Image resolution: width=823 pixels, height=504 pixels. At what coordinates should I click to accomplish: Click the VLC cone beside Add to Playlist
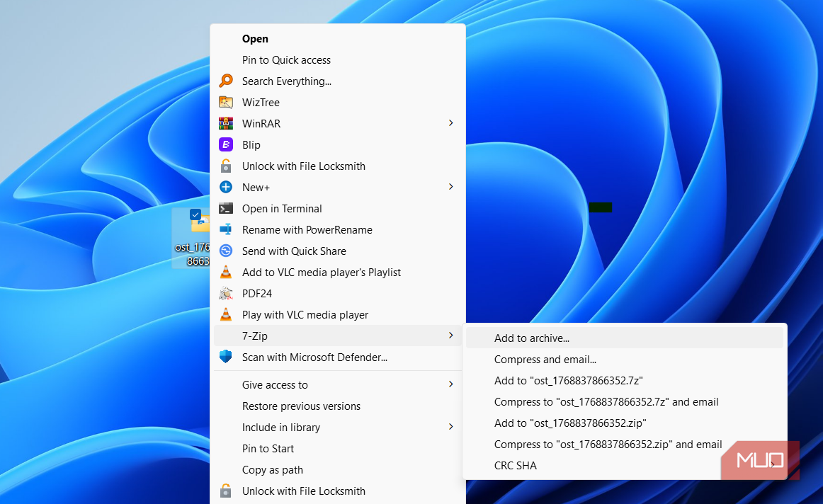[x=226, y=273]
